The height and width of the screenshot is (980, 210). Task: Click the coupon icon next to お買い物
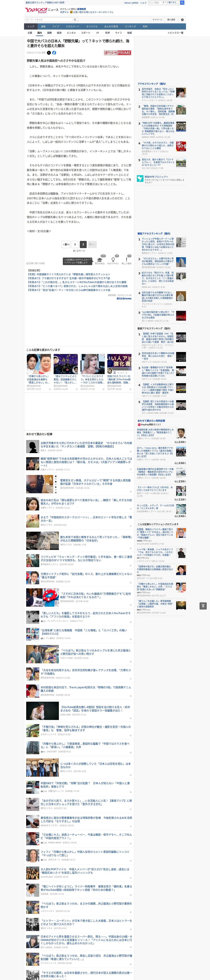pos(71,12)
